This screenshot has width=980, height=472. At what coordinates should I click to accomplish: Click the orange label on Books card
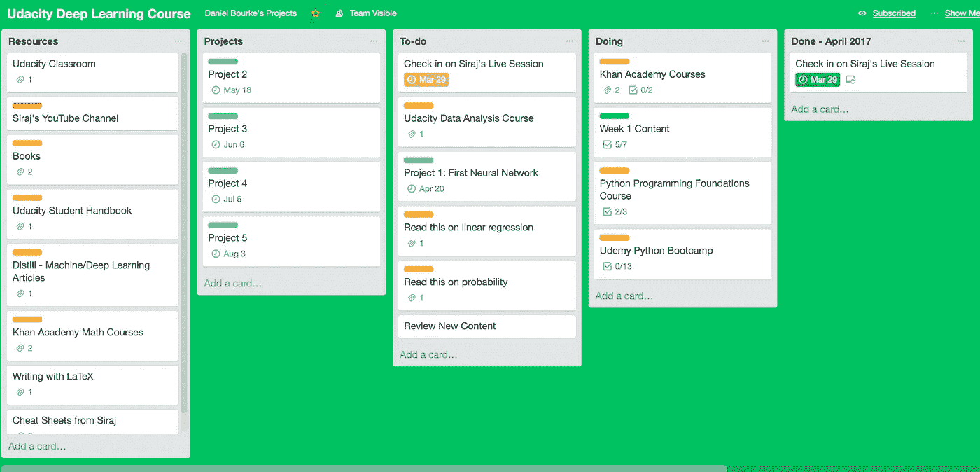[27, 144]
